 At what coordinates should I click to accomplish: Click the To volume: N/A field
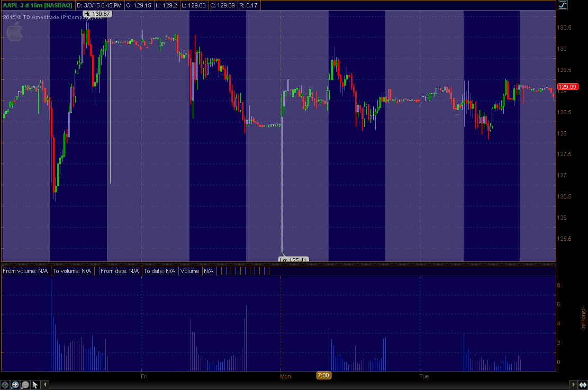72,271
